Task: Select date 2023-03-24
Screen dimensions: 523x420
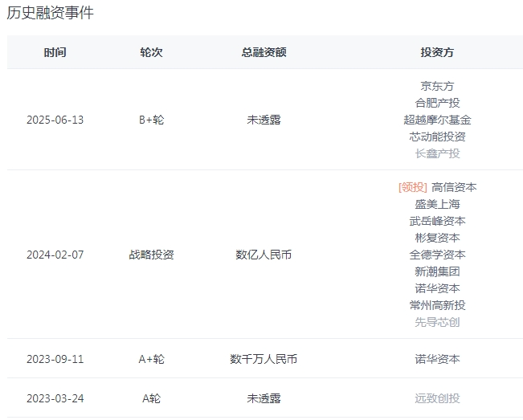Action: pos(55,398)
